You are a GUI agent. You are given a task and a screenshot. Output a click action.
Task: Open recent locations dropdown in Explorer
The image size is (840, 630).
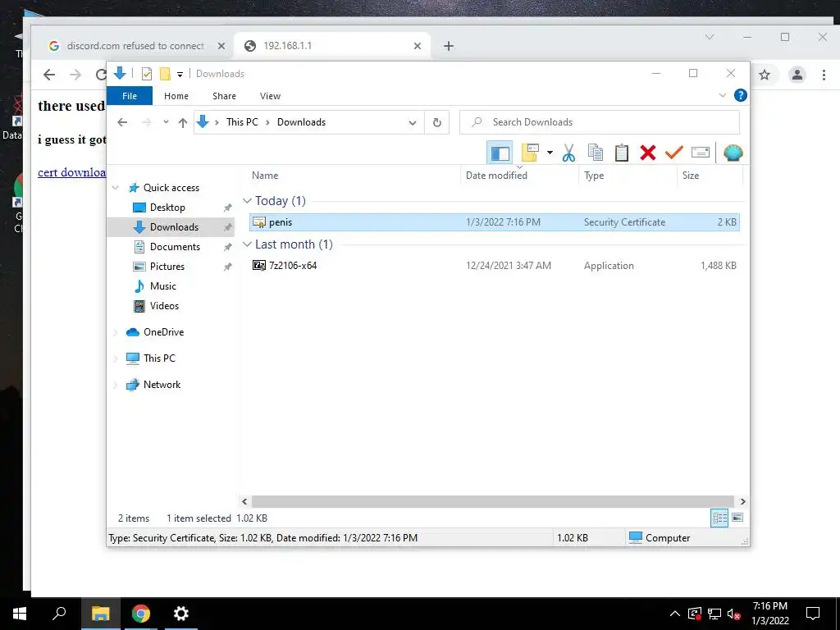coord(166,122)
